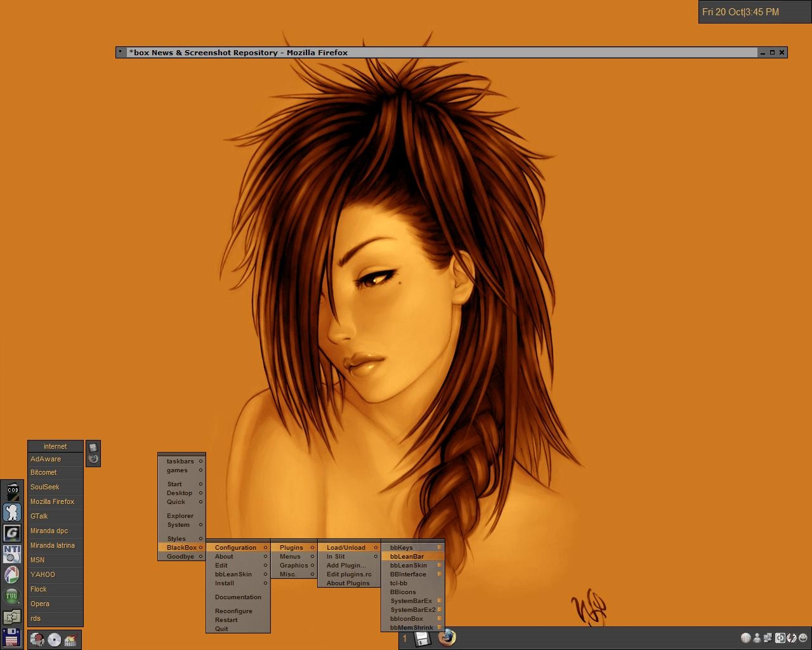
Task: Open the Graphics configuration submenu
Action: 294,566
